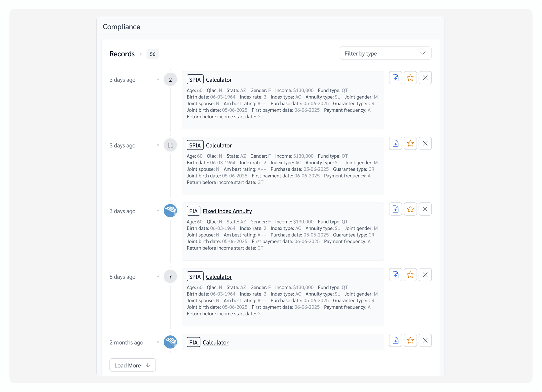
Task: Click the SPIA badge on record 7
Action: [195, 277]
